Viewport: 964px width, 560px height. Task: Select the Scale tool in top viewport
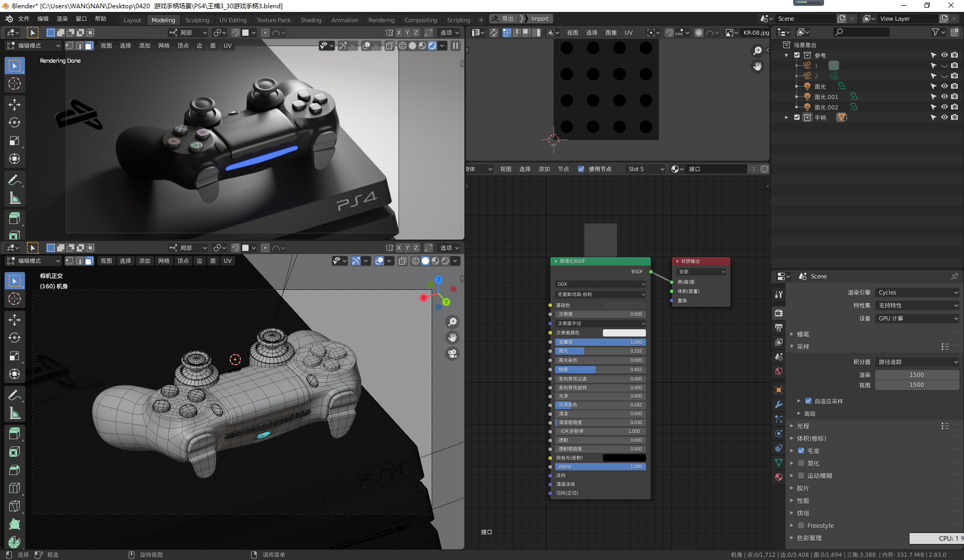point(15,141)
